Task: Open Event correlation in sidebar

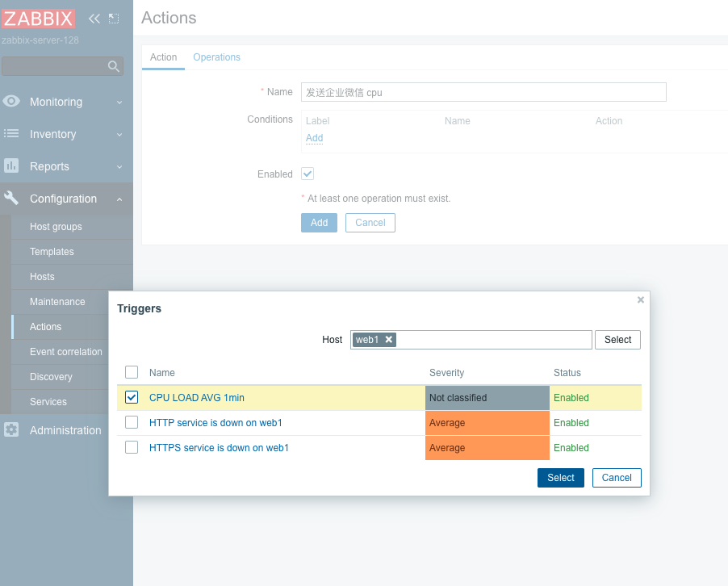Action: (x=66, y=352)
